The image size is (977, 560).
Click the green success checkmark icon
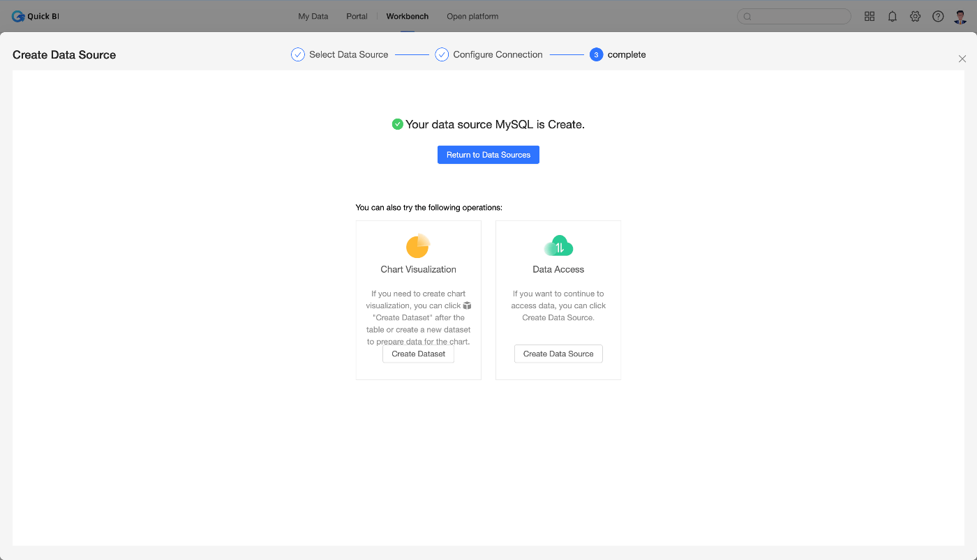[397, 124]
